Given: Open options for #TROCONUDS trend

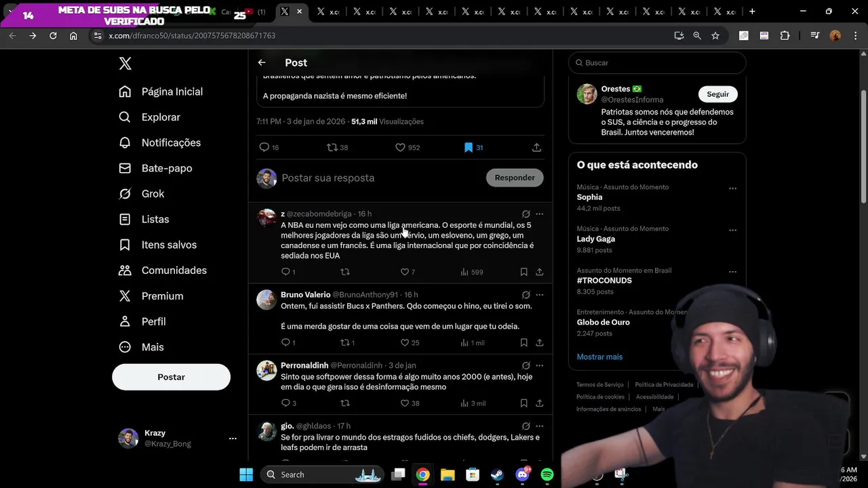Looking at the screenshot, I should coord(732,272).
